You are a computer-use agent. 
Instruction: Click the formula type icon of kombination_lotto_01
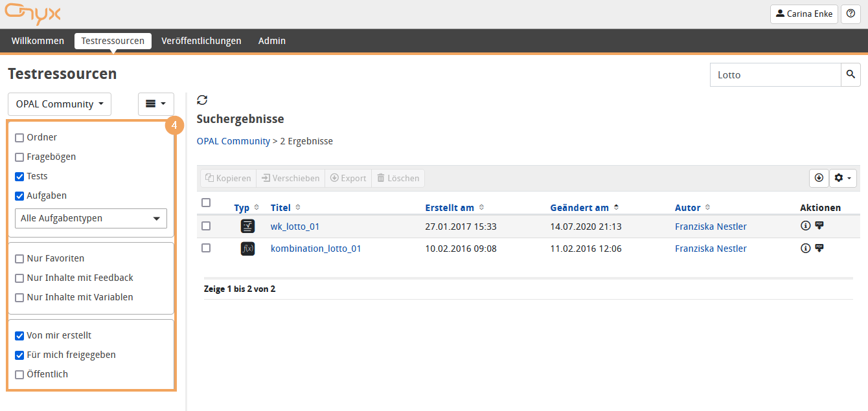coord(247,249)
